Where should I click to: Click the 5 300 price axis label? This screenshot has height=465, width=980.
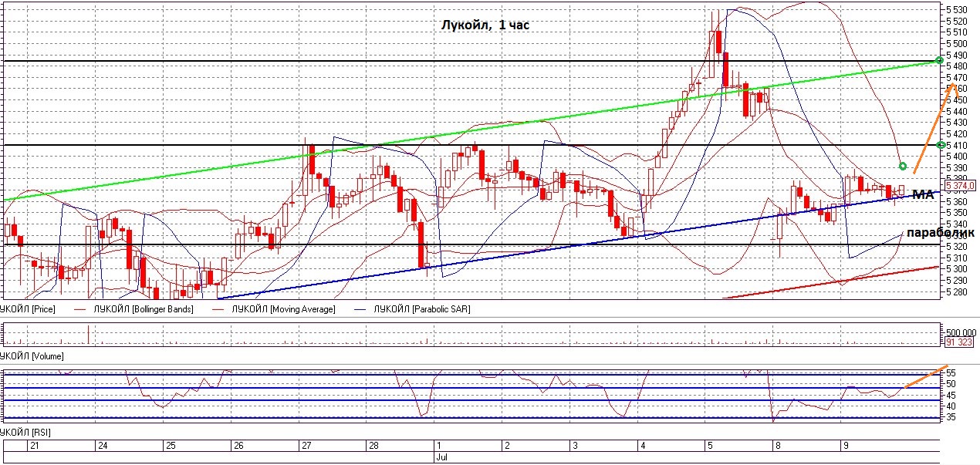tap(957, 269)
